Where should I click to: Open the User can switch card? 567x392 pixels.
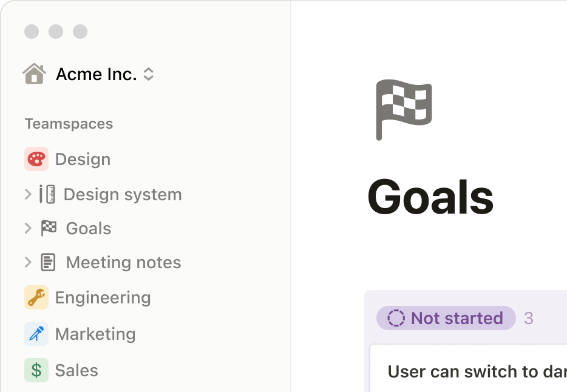(x=474, y=371)
